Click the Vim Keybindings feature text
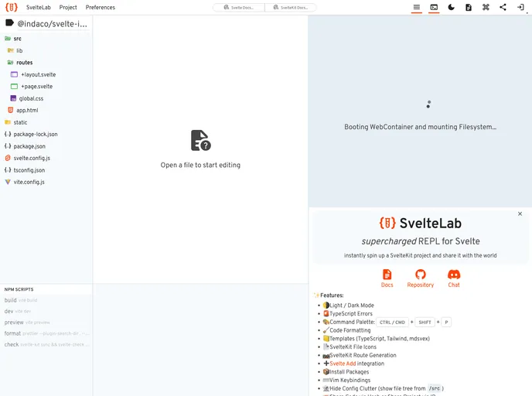532x396 pixels. pyautogui.click(x=350, y=380)
